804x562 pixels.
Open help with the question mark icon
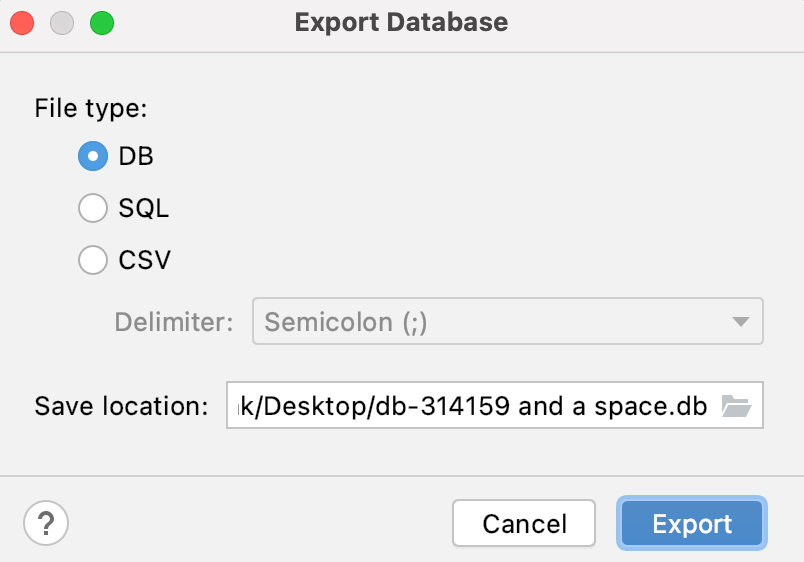click(x=45, y=522)
